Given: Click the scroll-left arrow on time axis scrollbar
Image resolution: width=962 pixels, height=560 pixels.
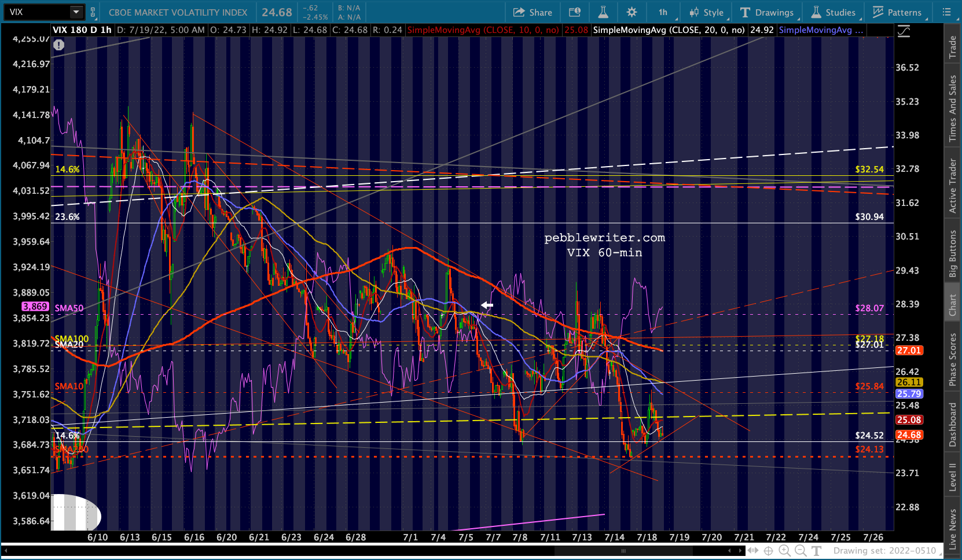Looking at the screenshot, I should coord(729,550).
